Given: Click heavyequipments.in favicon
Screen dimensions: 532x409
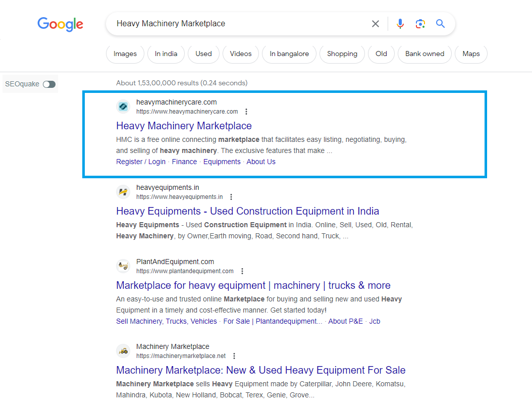Looking at the screenshot, I should (123, 192).
